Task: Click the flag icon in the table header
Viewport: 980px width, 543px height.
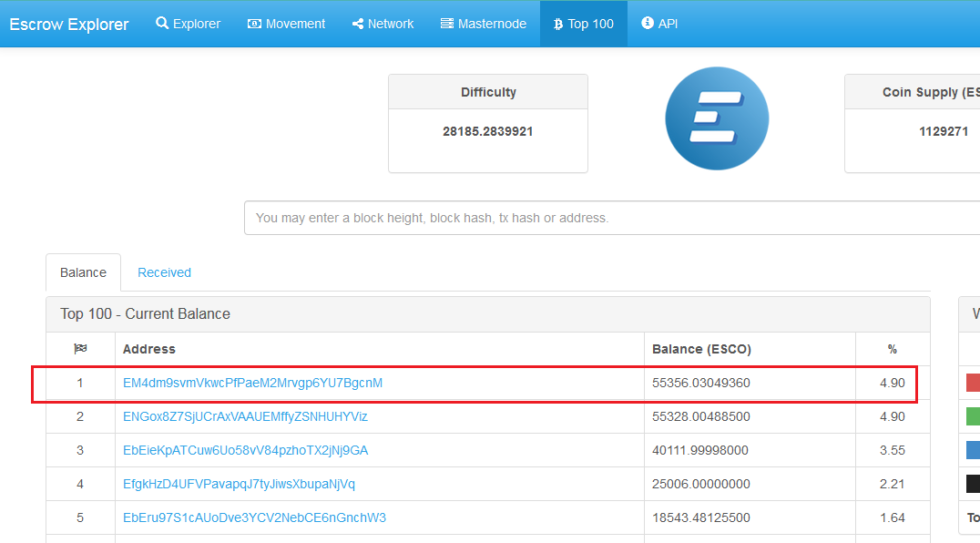Action: (x=80, y=349)
